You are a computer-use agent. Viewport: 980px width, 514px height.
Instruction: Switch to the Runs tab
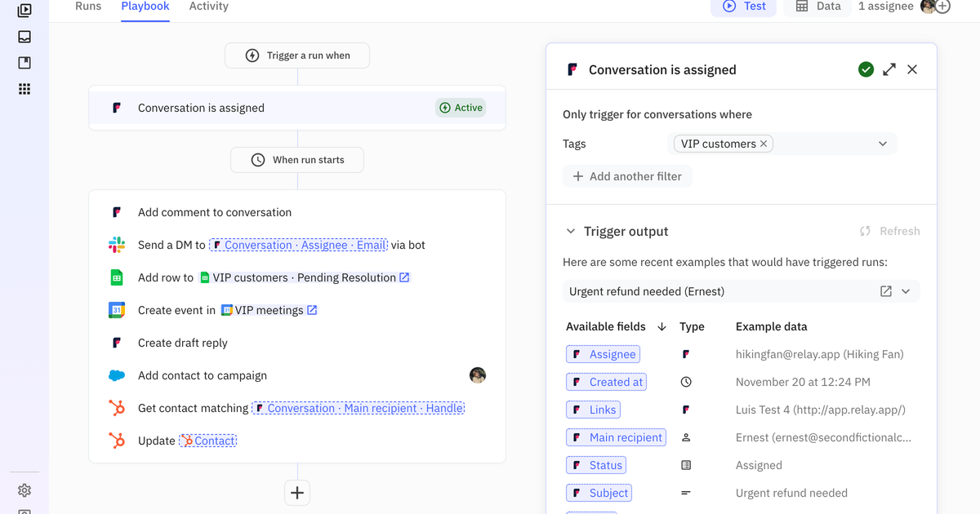tap(87, 7)
